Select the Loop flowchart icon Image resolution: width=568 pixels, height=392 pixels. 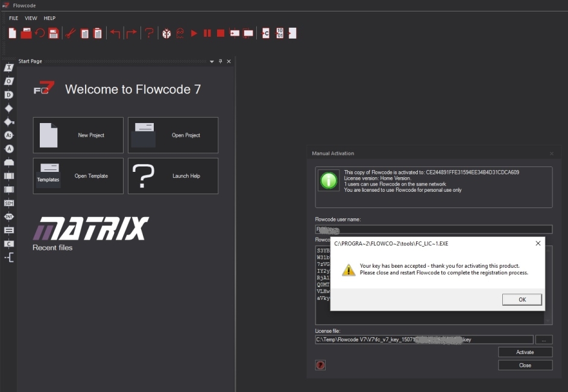pyautogui.click(x=9, y=162)
